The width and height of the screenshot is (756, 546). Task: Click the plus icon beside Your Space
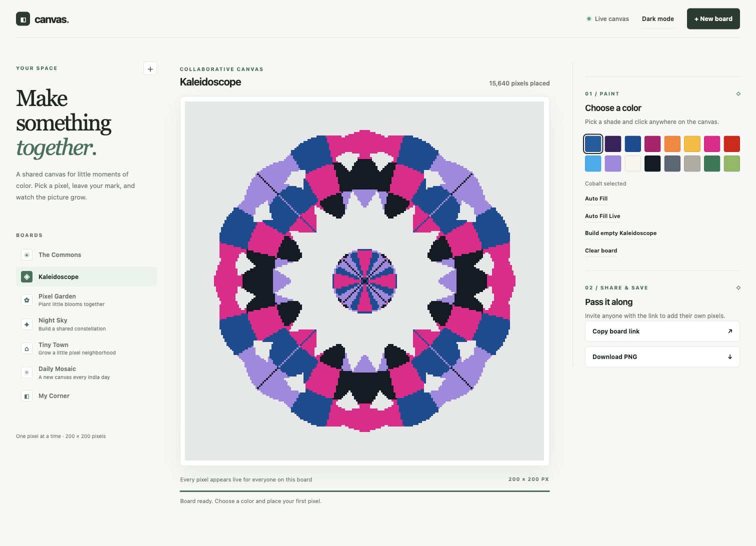[150, 69]
